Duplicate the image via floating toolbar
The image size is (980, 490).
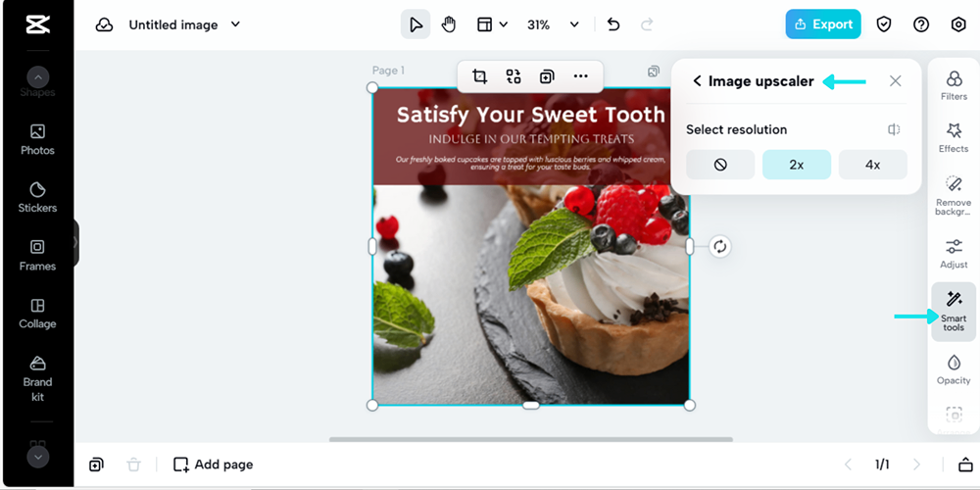pos(547,76)
